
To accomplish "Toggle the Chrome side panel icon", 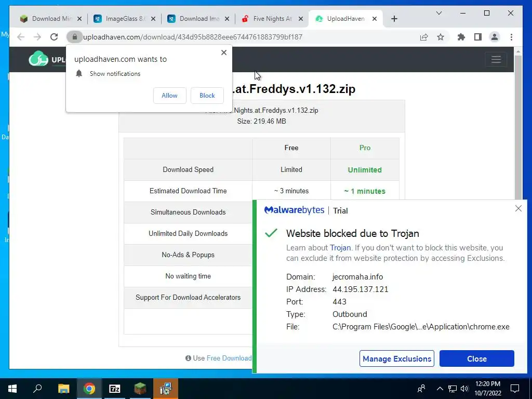I will pyautogui.click(x=478, y=37).
